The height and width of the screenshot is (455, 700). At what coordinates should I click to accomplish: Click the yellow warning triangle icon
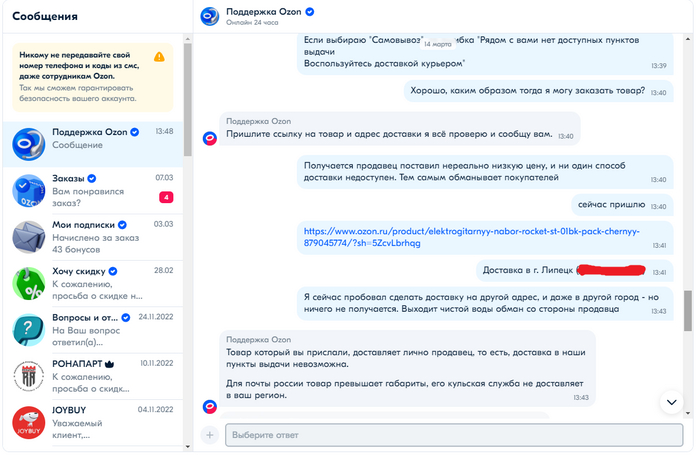[x=159, y=57]
